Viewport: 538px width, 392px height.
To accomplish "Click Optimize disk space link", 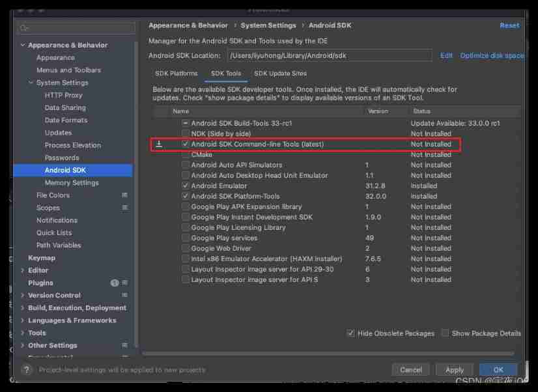I will point(492,55).
